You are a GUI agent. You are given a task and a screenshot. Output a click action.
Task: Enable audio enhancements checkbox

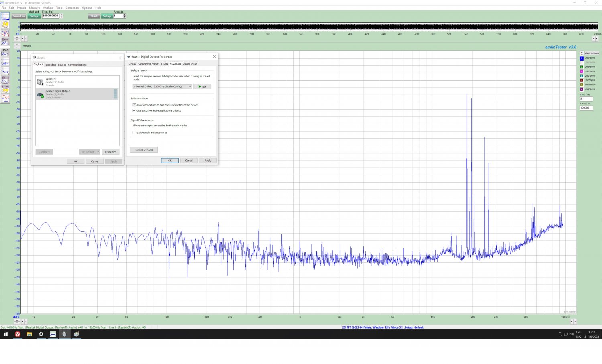[x=134, y=132]
